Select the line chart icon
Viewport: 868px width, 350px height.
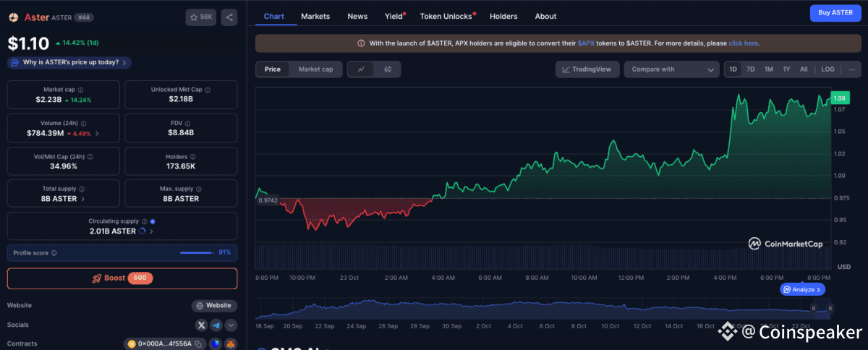(361, 69)
